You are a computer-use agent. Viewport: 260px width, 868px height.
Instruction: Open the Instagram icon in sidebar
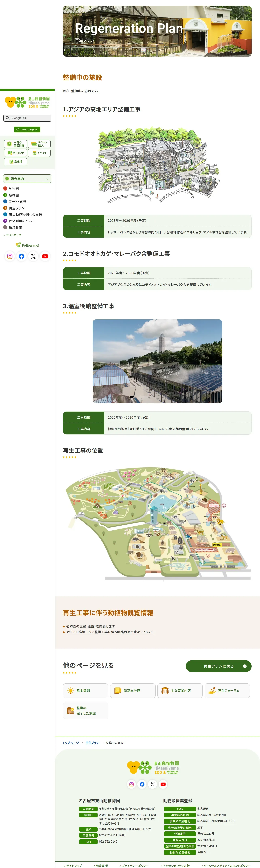click(10, 256)
